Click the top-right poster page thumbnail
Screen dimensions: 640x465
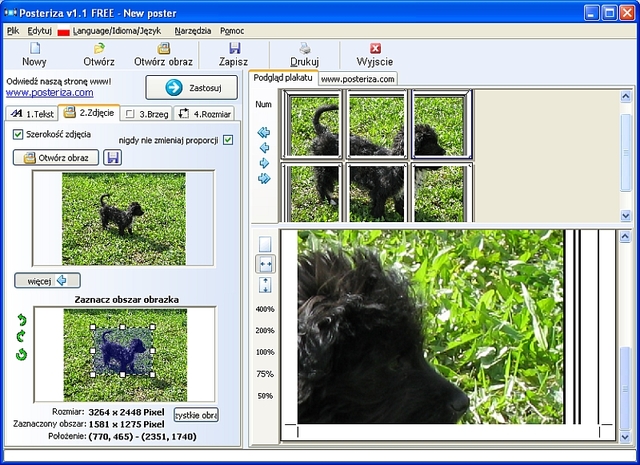pyautogui.click(x=442, y=124)
